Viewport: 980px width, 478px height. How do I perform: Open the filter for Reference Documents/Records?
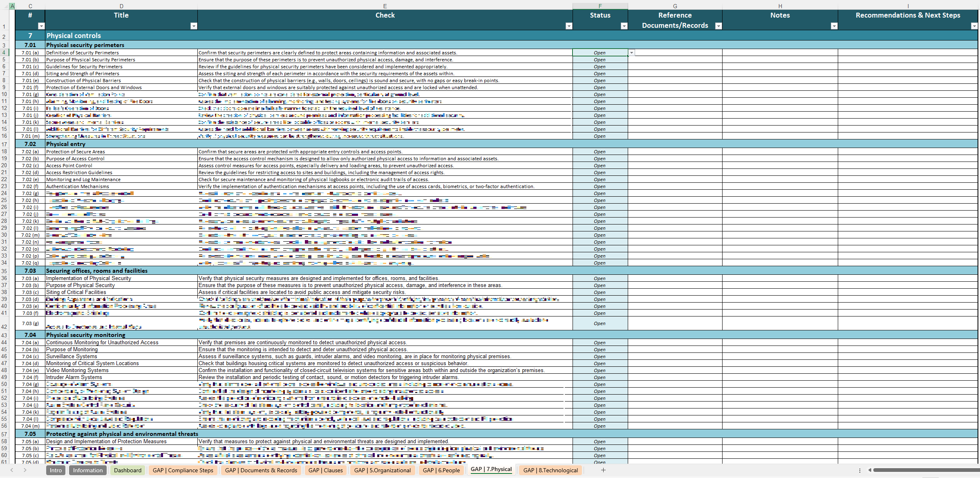tap(718, 26)
